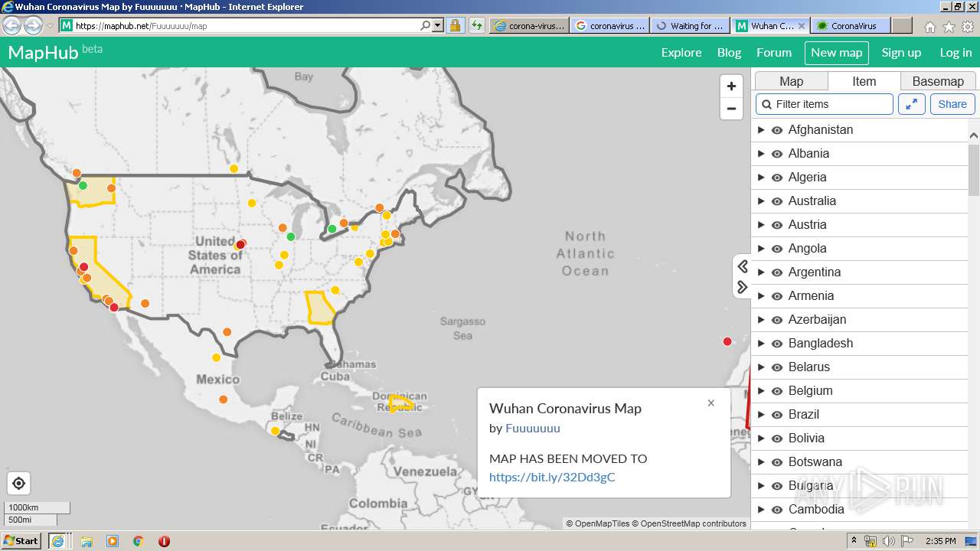Toggle the Angola eye icon

click(x=777, y=249)
